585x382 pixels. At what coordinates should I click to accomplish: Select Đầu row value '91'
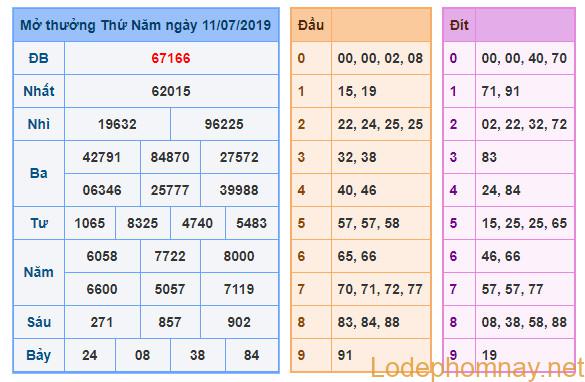pos(345,355)
